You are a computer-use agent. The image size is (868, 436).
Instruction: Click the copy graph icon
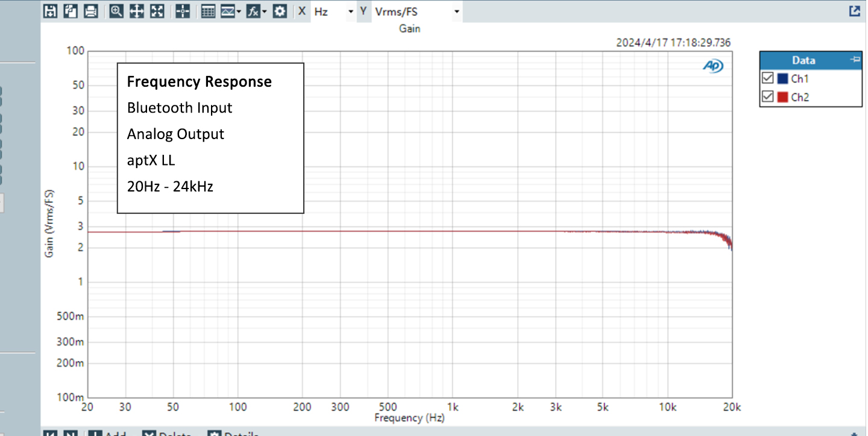tap(71, 11)
